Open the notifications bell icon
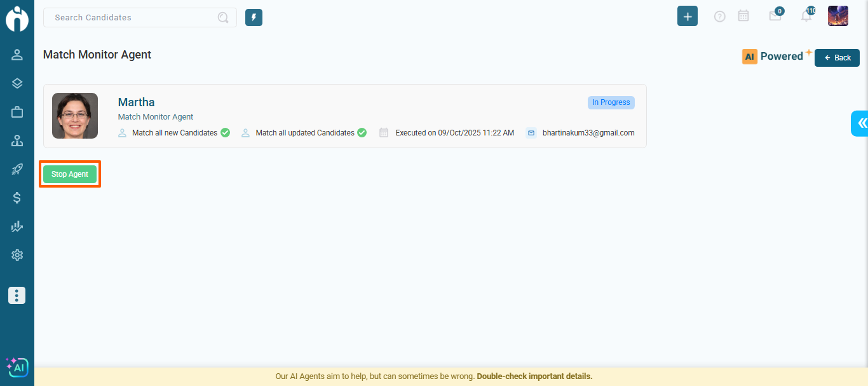This screenshot has height=386, width=868. pos(806,17)
